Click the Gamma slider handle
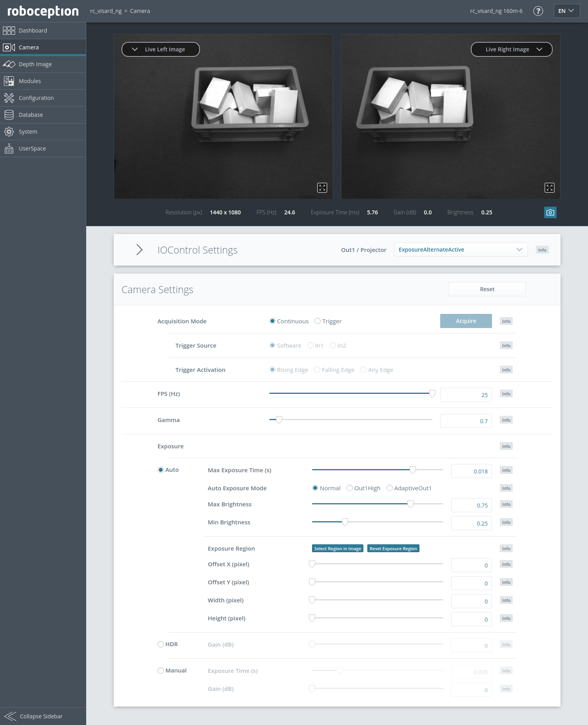 tap(279, 420)
